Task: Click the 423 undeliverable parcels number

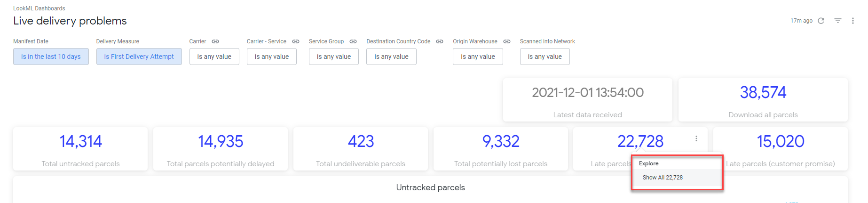Action: click(361, 141)
